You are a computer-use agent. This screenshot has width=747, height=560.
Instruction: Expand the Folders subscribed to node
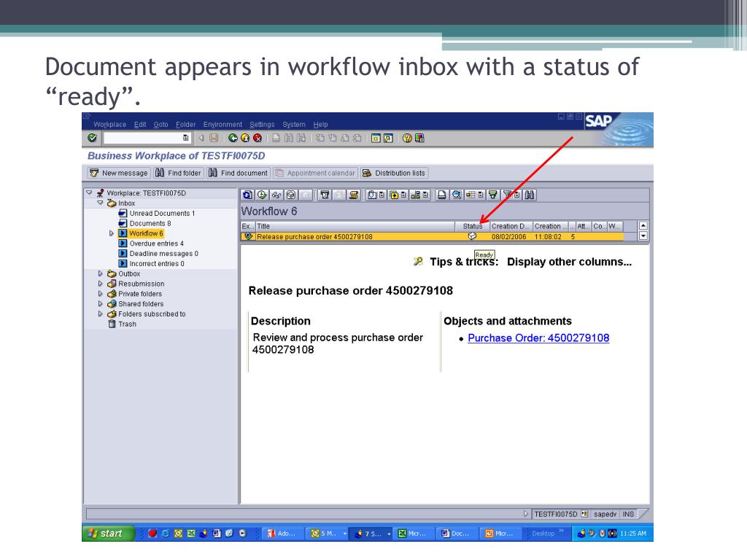point(100,314)
